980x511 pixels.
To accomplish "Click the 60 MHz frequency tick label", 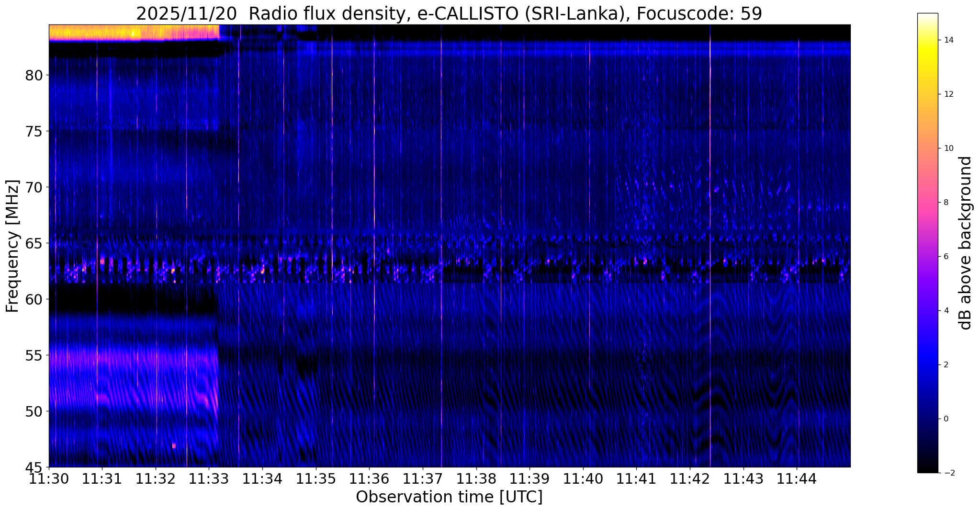I will 34,299.
